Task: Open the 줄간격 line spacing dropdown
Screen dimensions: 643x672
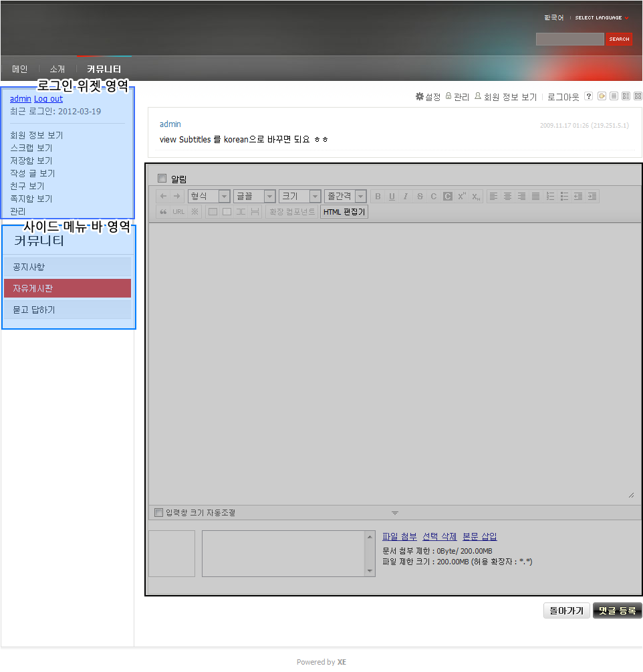Action: (345, 197)
